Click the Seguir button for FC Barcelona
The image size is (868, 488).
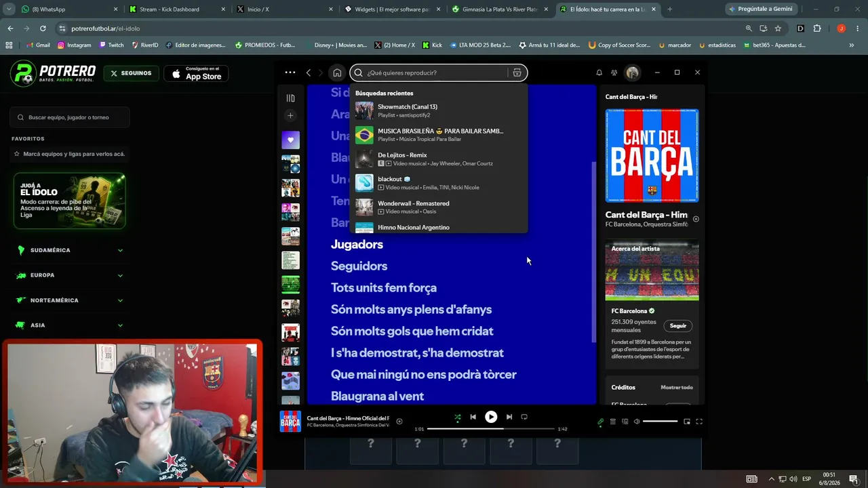point(678,326)
